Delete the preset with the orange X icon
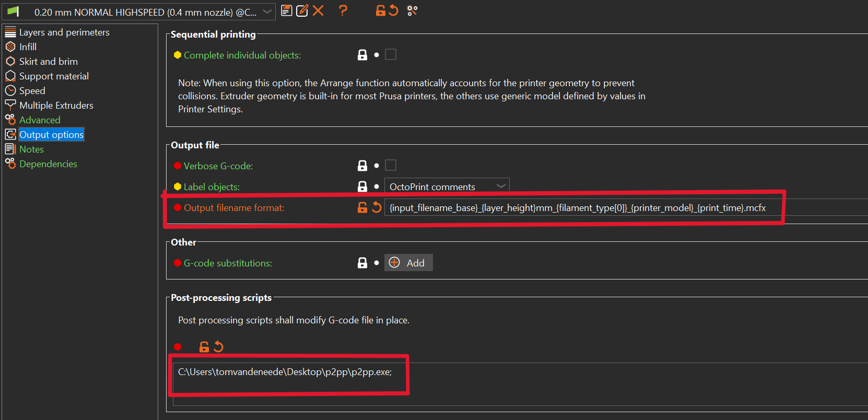Image resolution: width=868 pixels, height=420 pixels. tap(318, 10)
